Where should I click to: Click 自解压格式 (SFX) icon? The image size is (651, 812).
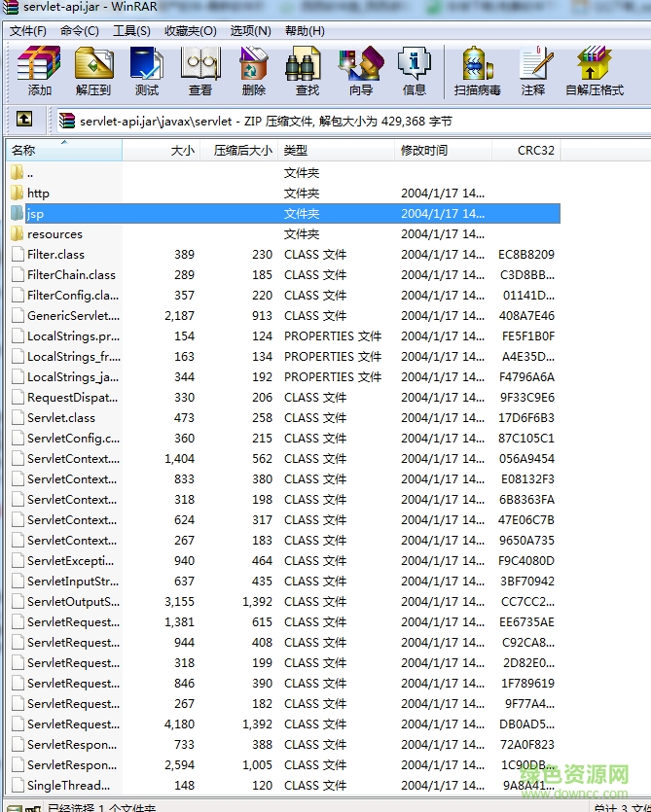[594, 71]
